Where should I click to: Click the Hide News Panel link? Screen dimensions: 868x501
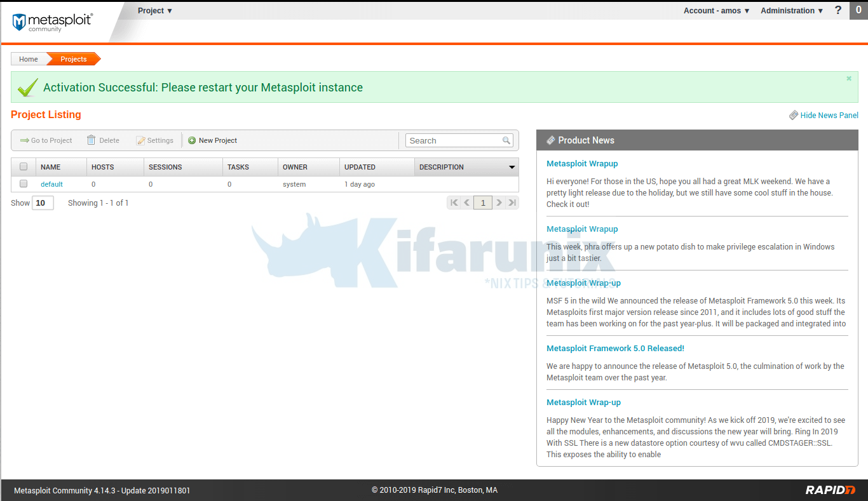click(824, 115)
